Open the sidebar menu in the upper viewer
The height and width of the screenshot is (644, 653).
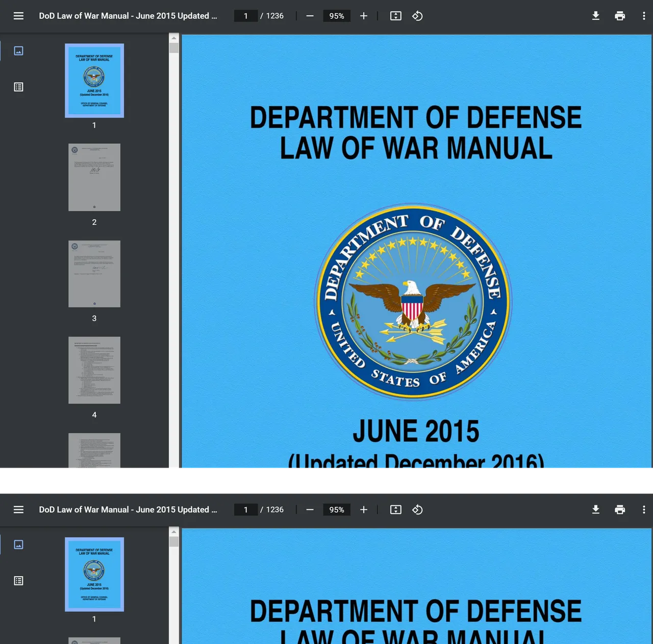click(x=19, y=16)
